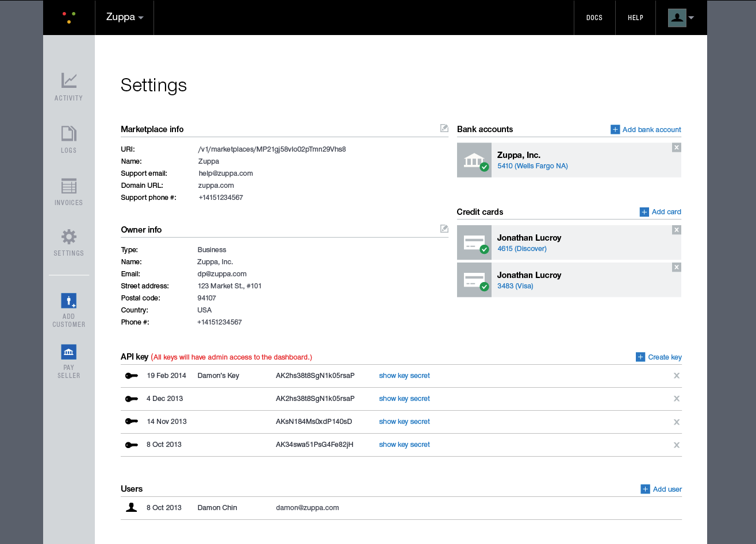Remove the 4615 Discover card

677,230
